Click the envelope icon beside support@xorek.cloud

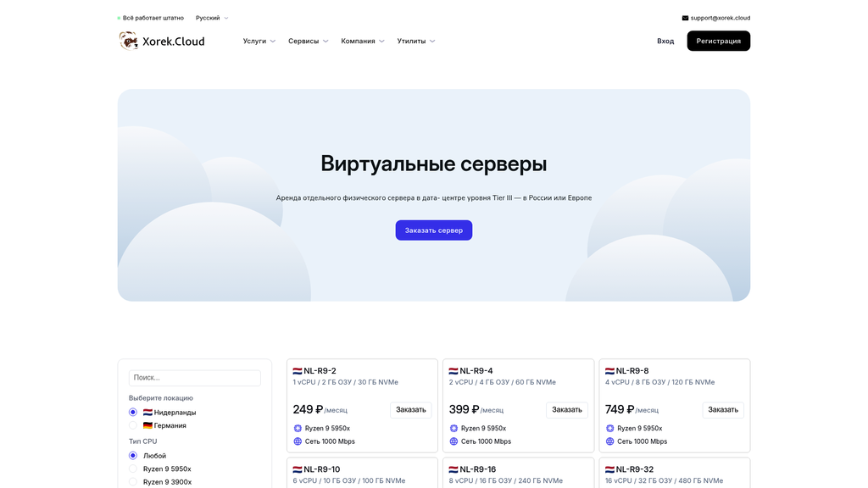pos(685,17)
